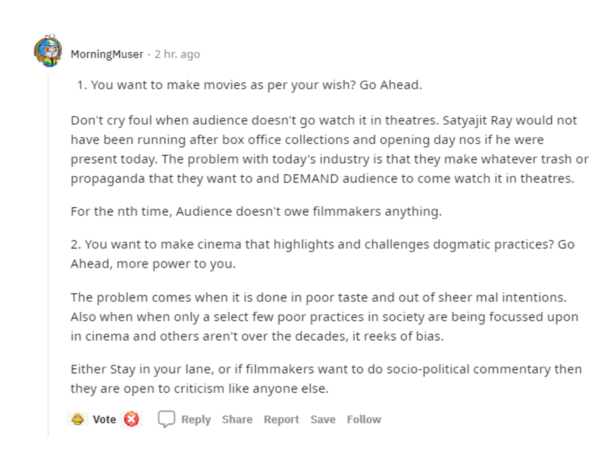Share this comment
The image size is (616, 462).
tap(237, 419)
